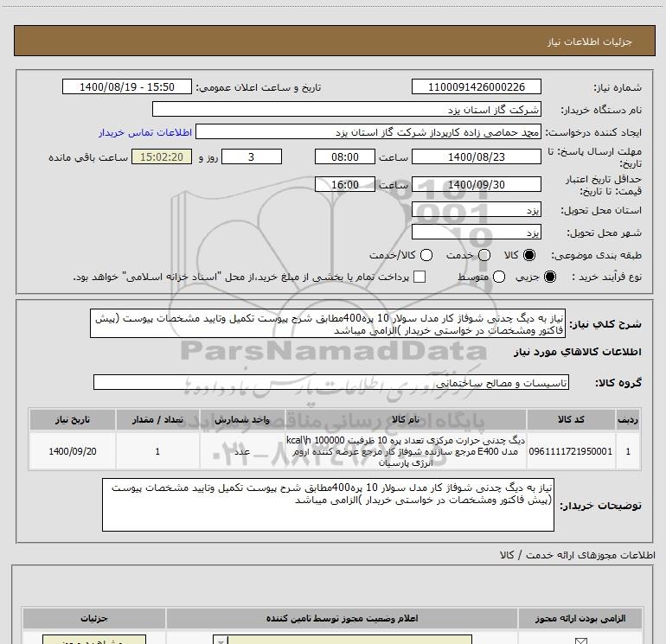Click goods group field تاسیسات و مصالح ساختمانی

point(331,382)
